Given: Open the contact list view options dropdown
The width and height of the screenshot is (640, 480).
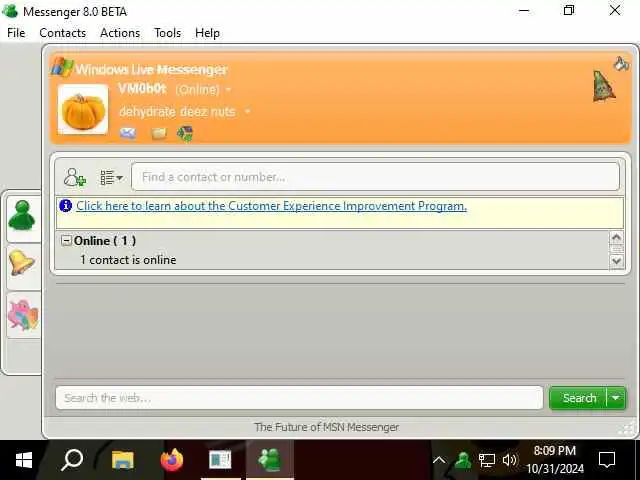Looking at the screenshot, I should [x=111, y=178].
